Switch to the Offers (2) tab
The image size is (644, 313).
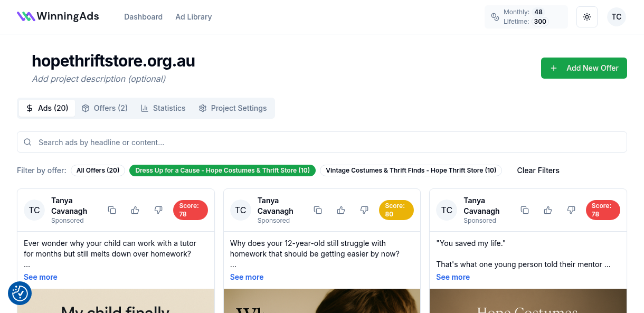pyautogui.click(x=105, y=108)
